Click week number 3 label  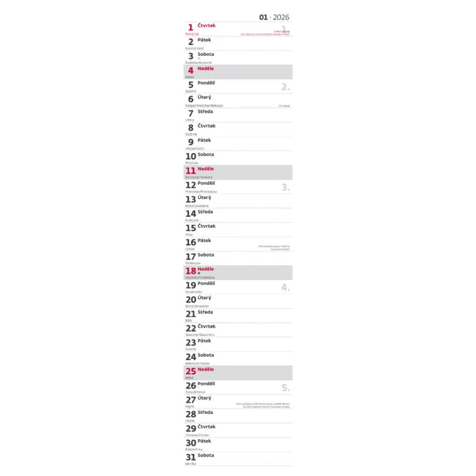[285, 187]
